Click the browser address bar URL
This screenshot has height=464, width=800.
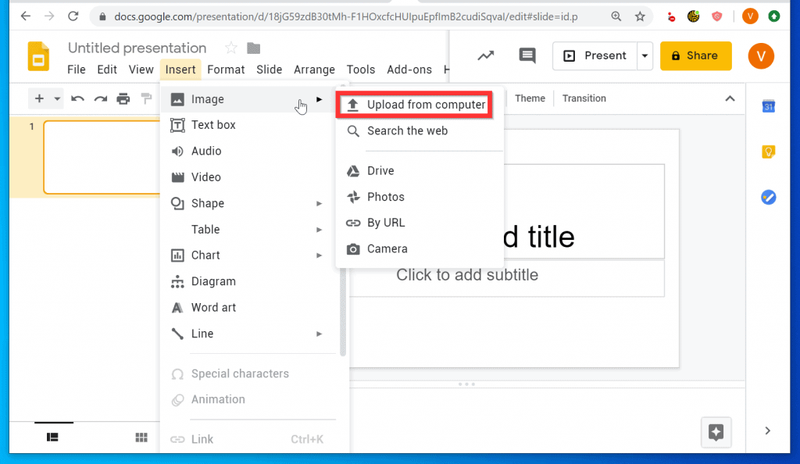(x=346, y=17)
